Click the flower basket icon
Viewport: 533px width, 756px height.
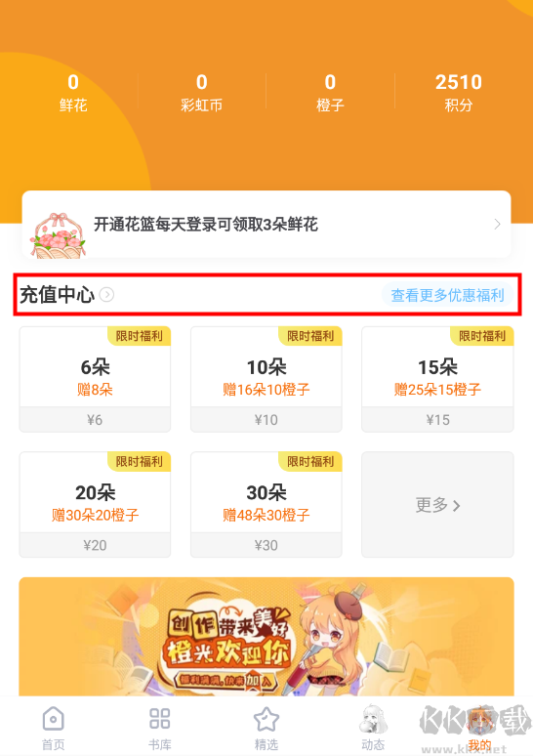tap(59, 235)
